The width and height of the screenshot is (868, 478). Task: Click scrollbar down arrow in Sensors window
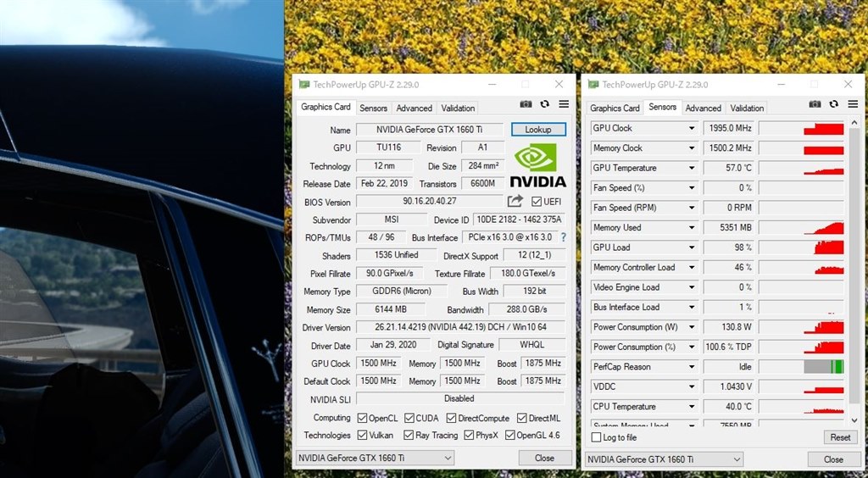(x=854, y=420)
